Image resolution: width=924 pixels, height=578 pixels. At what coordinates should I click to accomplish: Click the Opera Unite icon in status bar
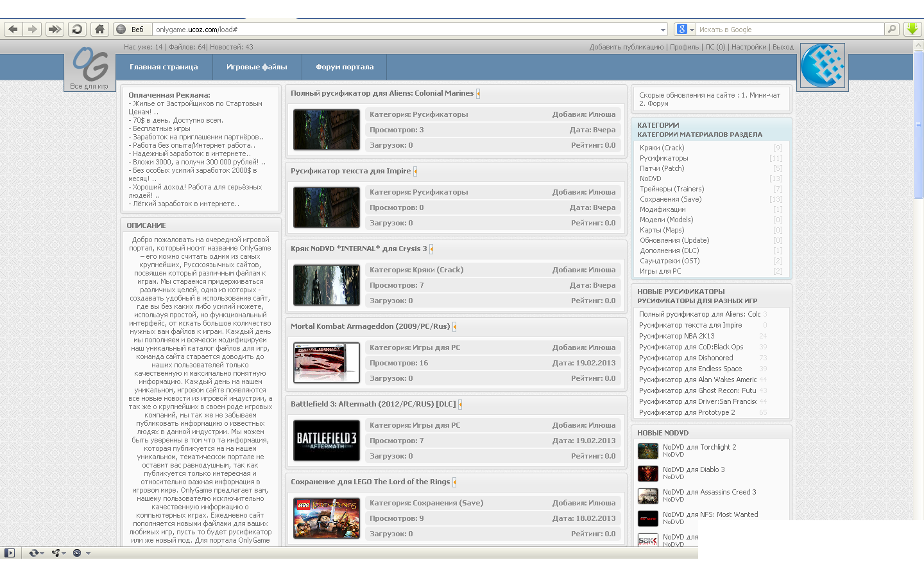pos(56,552)
